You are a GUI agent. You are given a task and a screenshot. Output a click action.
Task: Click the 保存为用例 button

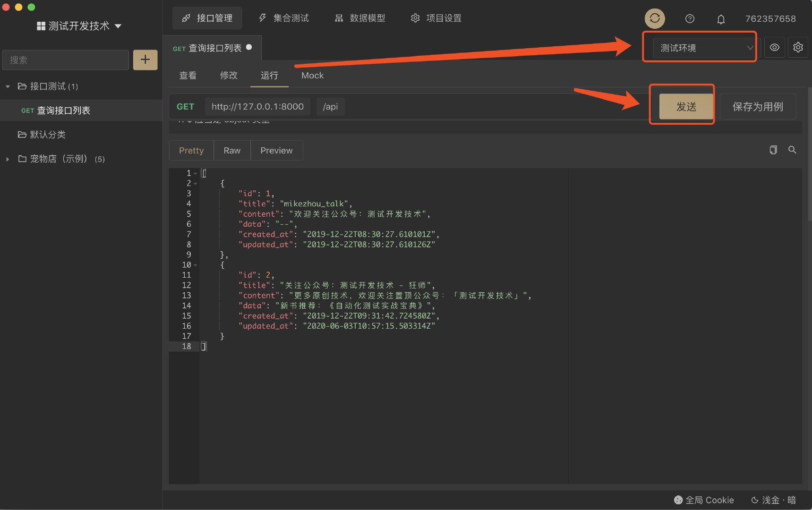click(x=758, y=106)
